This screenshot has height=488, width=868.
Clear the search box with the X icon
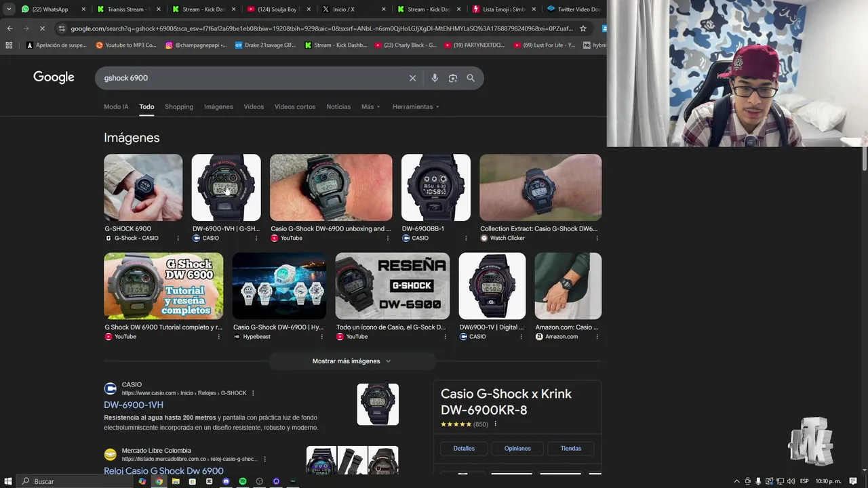412,78
